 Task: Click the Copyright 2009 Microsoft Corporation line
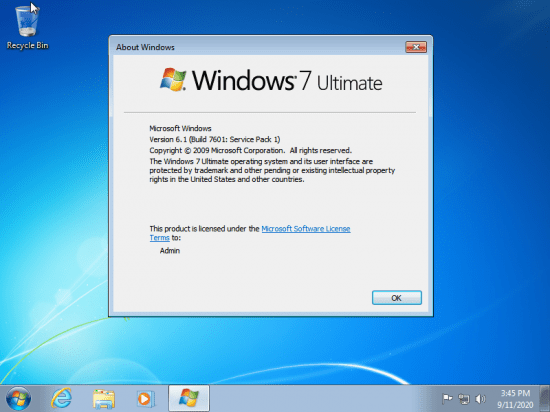(250, 150)
